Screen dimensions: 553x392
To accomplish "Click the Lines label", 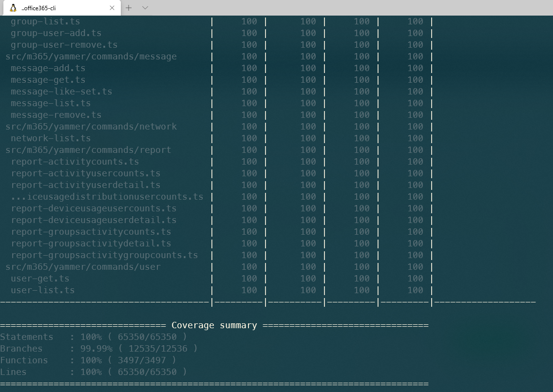I will pyautogui.click(x=14, y=372).
